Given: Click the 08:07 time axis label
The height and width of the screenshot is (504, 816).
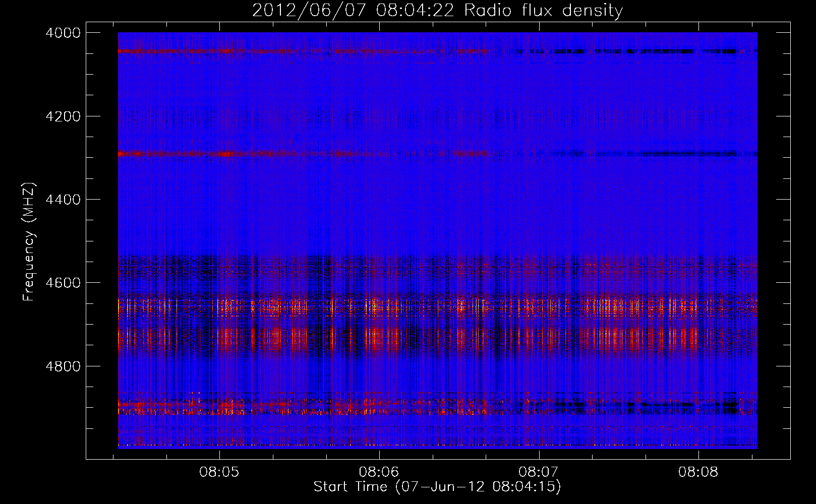Looking at the screenshot, I should (539, 472).
